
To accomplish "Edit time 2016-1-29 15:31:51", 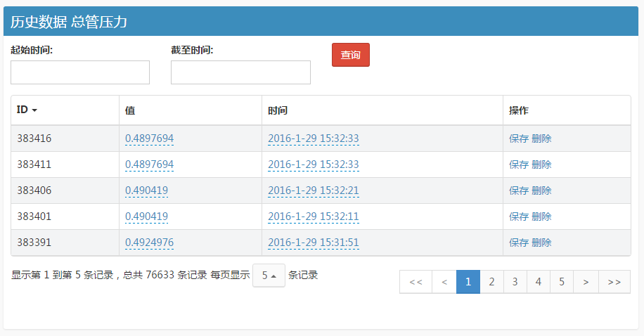I will [314, 243].
